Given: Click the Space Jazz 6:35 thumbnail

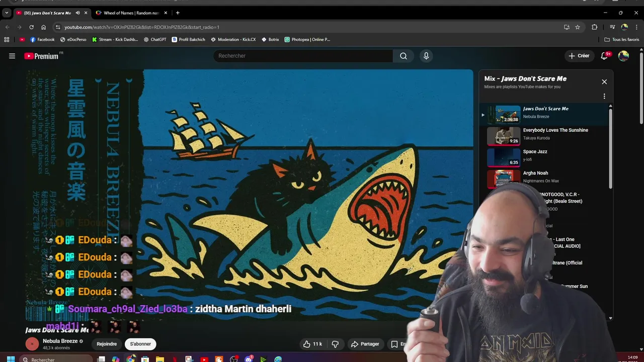Looking at the screenshot, I should click(x=504, y=157).
